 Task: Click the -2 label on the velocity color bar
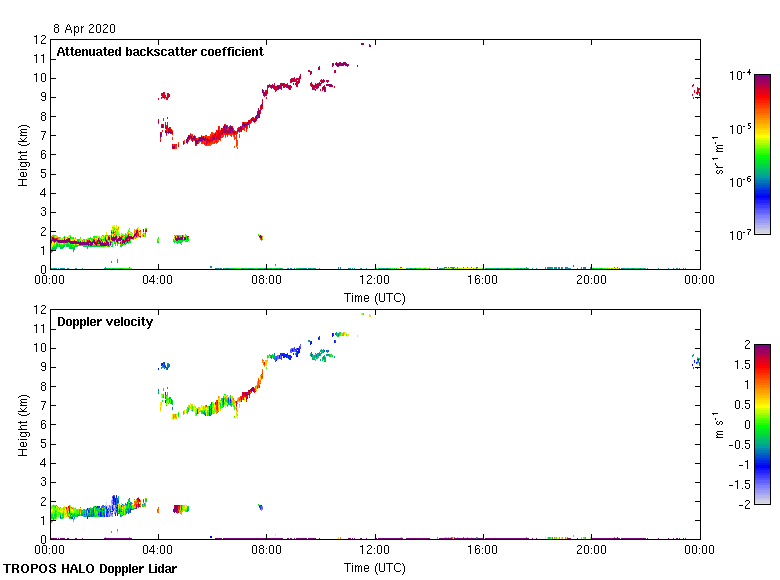coord(745,504)
